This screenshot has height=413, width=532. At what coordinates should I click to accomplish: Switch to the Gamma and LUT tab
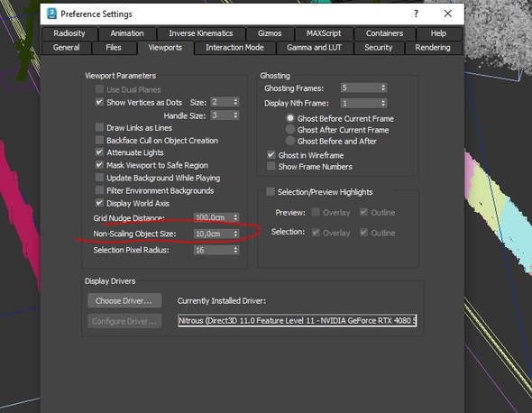(x=314, y=48)
